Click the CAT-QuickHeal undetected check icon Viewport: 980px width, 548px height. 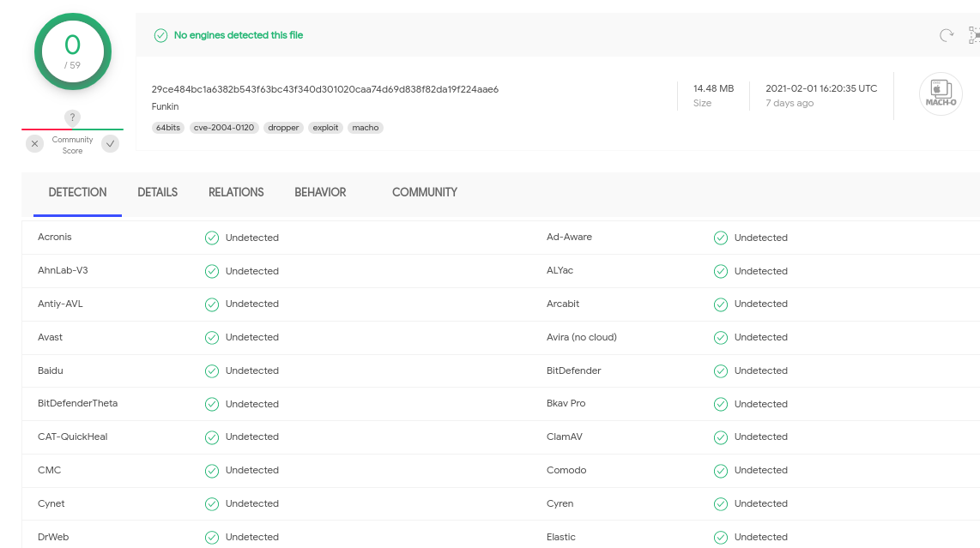point(212,437)
